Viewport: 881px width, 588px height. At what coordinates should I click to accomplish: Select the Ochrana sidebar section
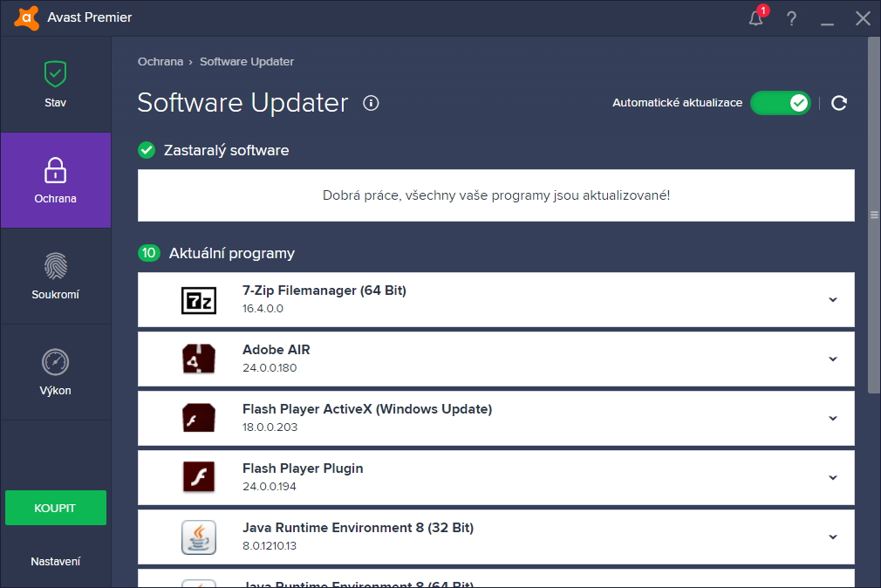point(56,181)
